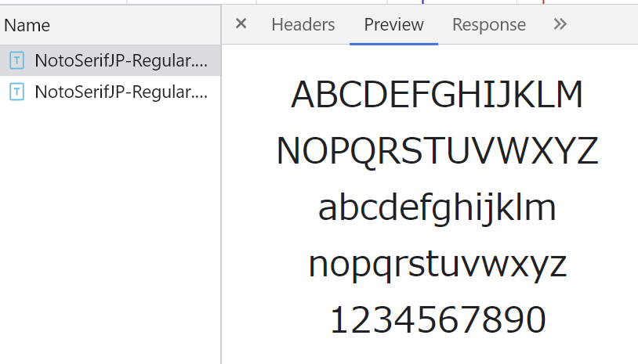
Task: Close the request details panel with X
Action: (241, 24)
